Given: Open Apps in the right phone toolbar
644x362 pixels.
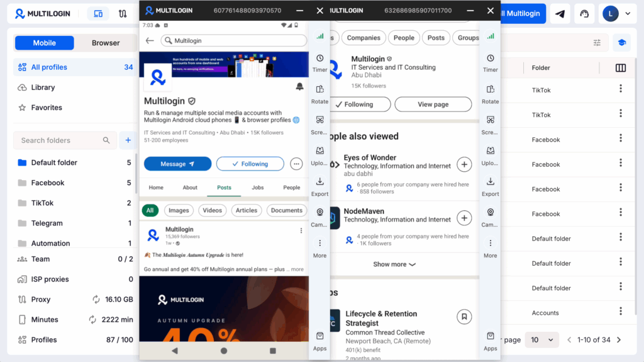Looking at the screenshot, I should click(490, 341).
